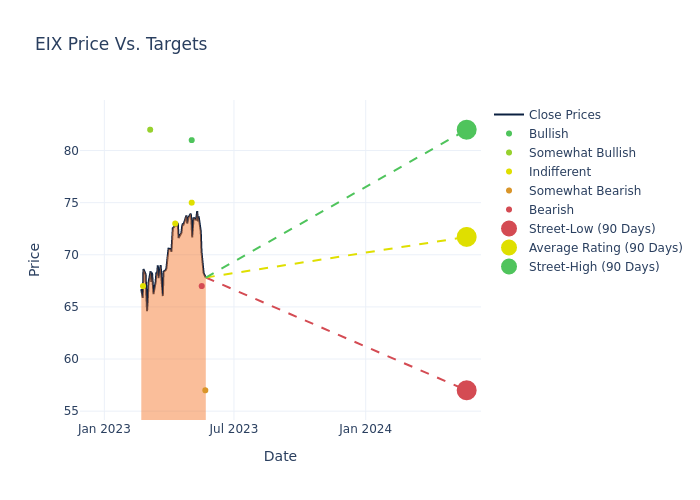The width and height of the screenshot is (700, 500).
Task: Click the orange Somewhat Bearish dot at 57
Action: tap(205, 390)
